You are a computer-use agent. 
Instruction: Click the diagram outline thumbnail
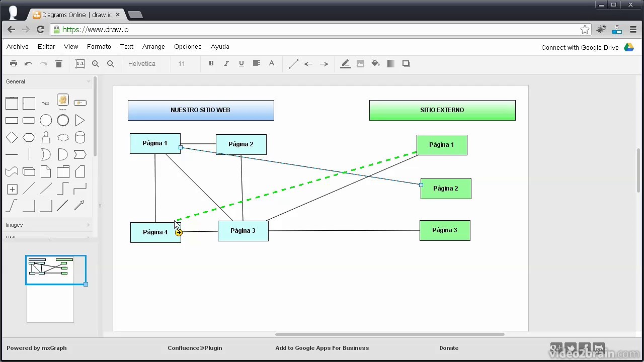(50, 289)
